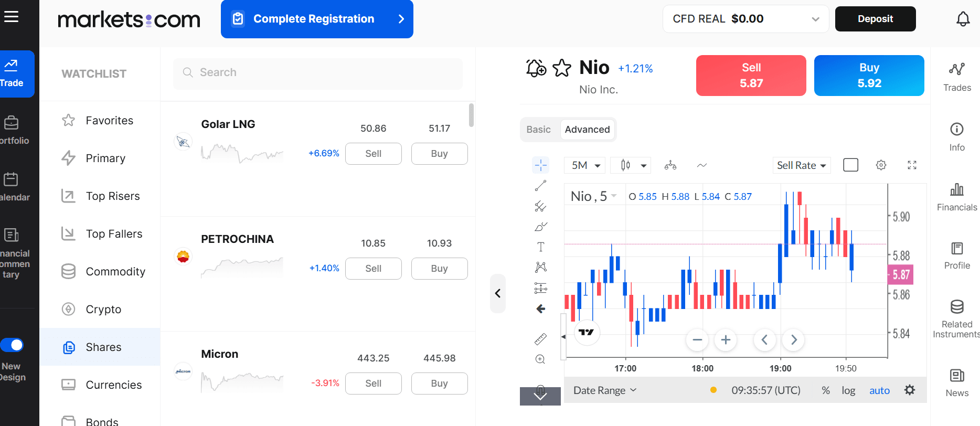Select Top Risers in watchlist menu
The width and height of the screenshot is (980, 426).
(113, 196)
